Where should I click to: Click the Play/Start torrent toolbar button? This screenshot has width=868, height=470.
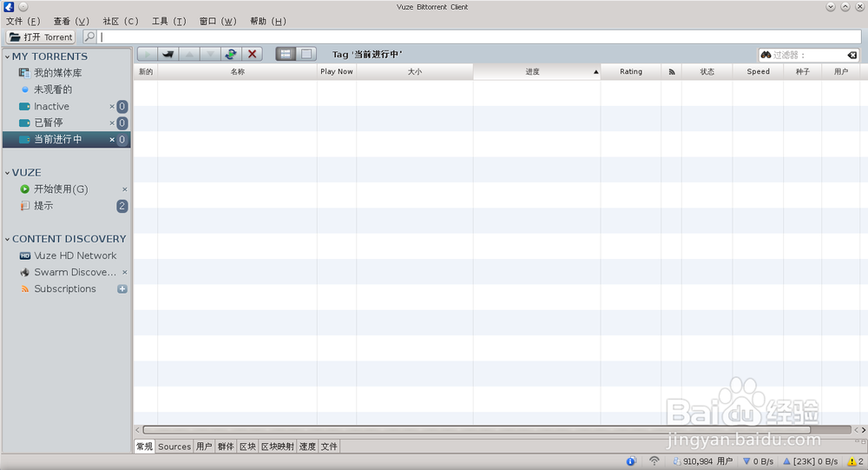tap(148, 55)
